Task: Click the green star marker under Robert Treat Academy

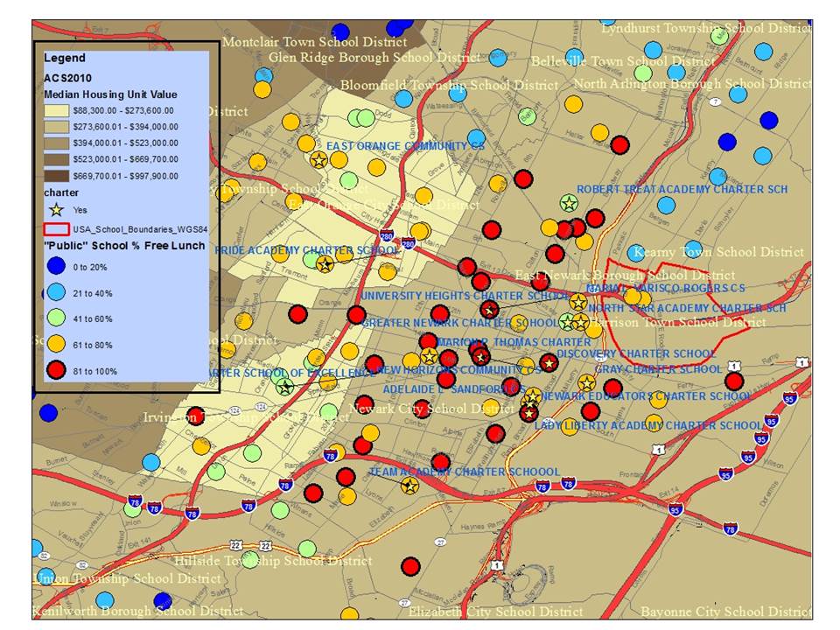Action: point(569,203)
